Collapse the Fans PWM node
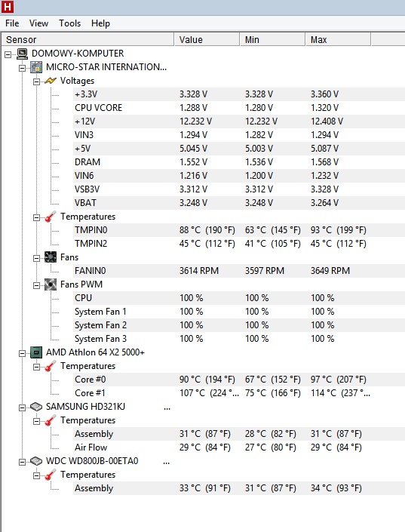The width and height of the screenshot is (405, 532). tap(36, 285)
